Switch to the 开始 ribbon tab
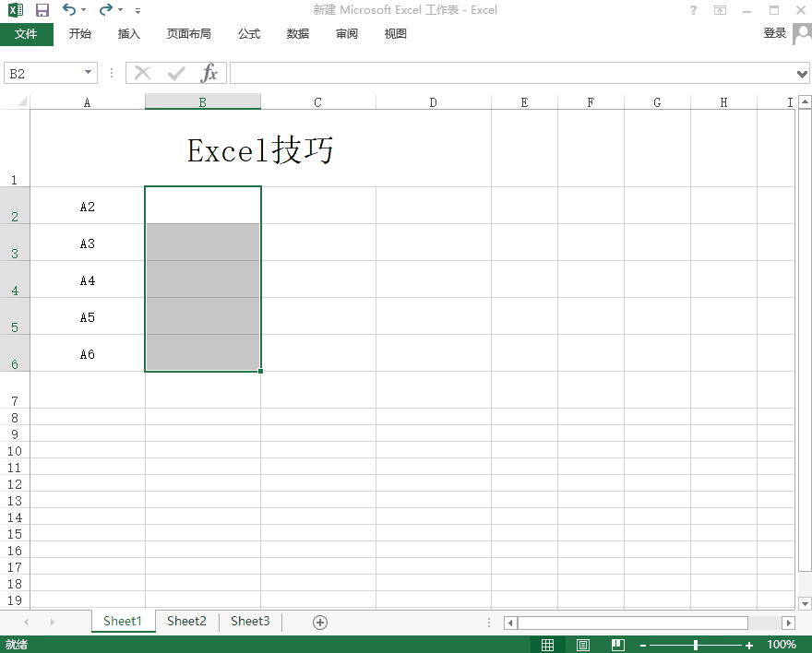 point(79,34)
